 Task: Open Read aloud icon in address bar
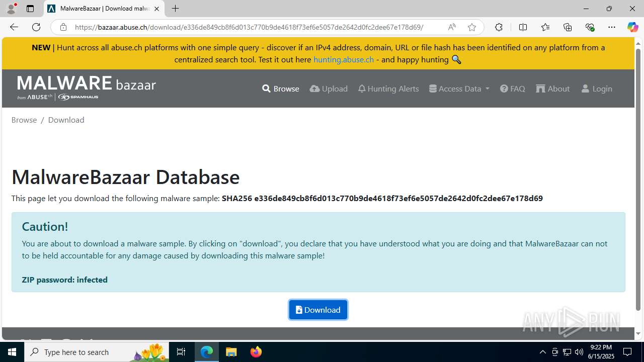[x=452, y=27]
